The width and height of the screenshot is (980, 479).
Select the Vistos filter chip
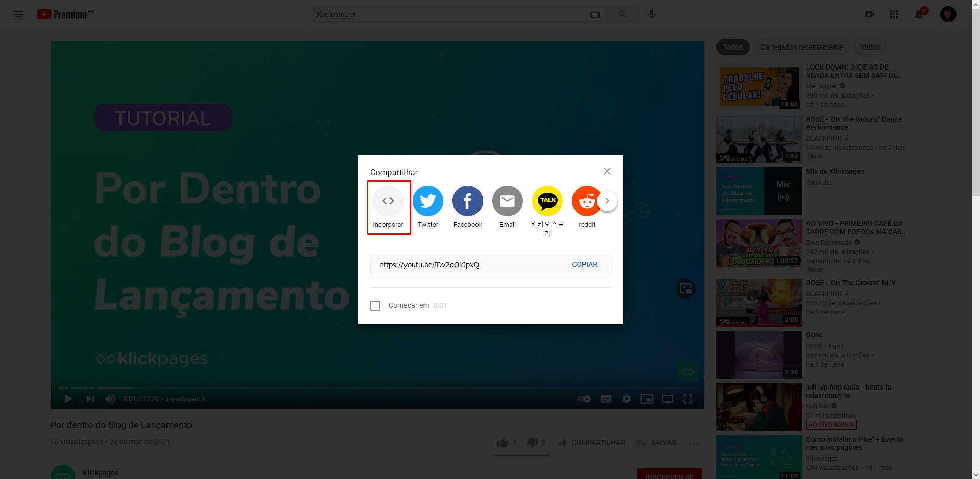click(870, 47)
